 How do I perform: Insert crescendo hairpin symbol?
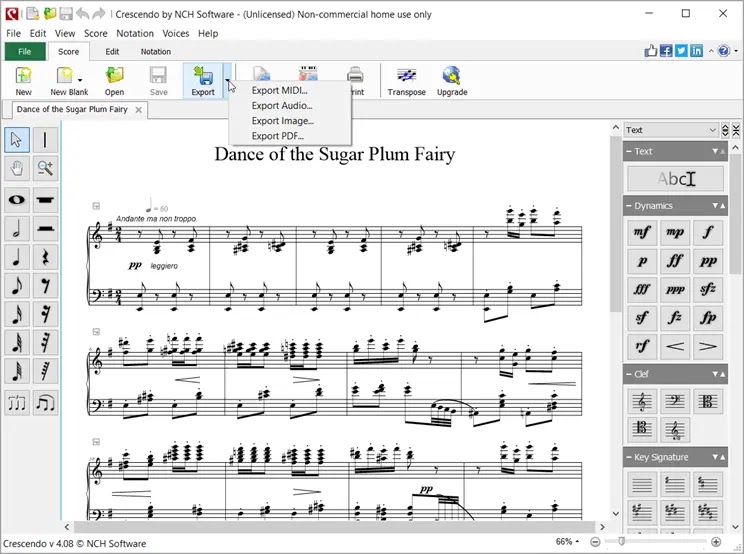(x=675, y=346)
